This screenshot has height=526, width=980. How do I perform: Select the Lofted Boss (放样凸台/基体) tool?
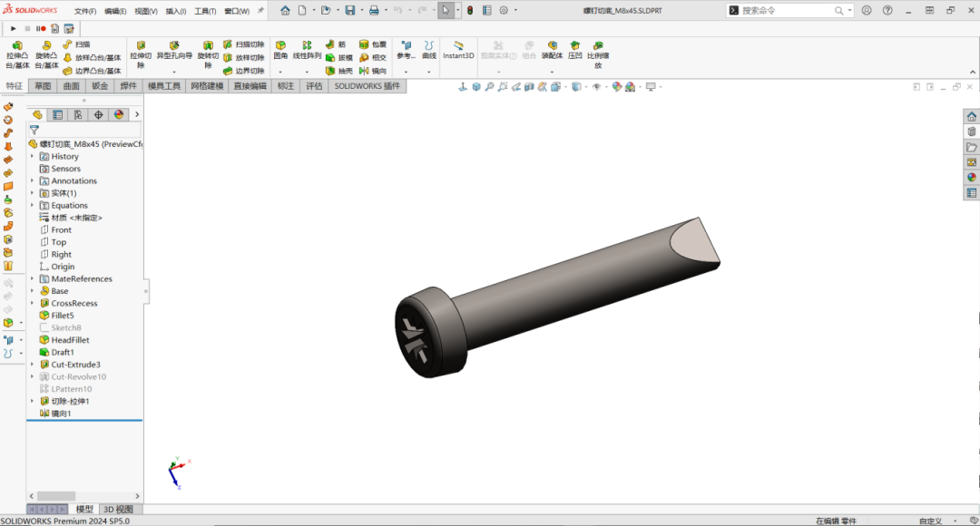92,57
